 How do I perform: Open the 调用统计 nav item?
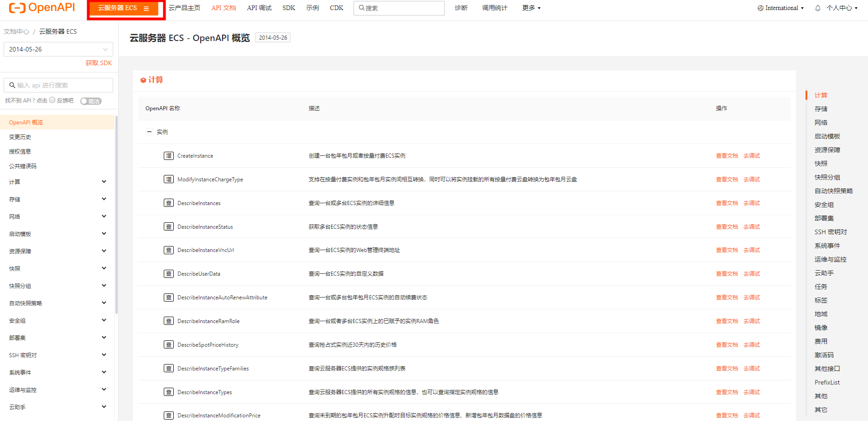coord(494,8)
